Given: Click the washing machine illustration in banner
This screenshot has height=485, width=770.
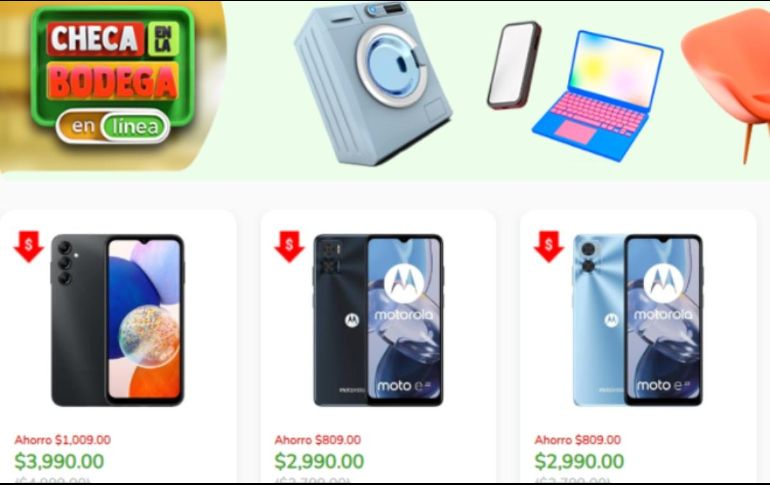Looking at the screenshot, I should point(373,83).
